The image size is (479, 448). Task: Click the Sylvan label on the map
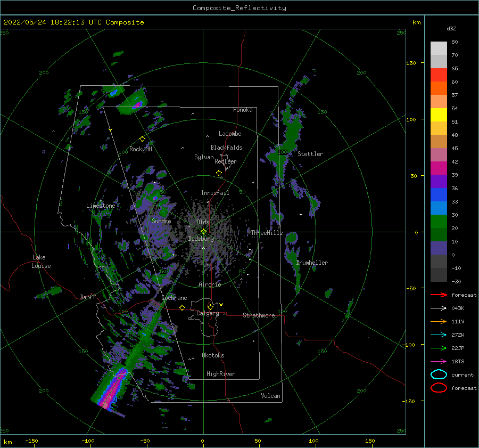click(204, 157)
